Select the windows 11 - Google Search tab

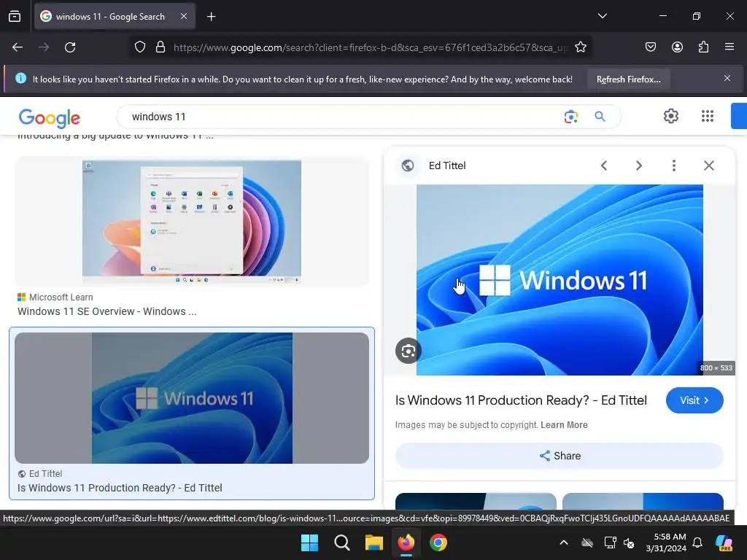[x=115, y=17]
